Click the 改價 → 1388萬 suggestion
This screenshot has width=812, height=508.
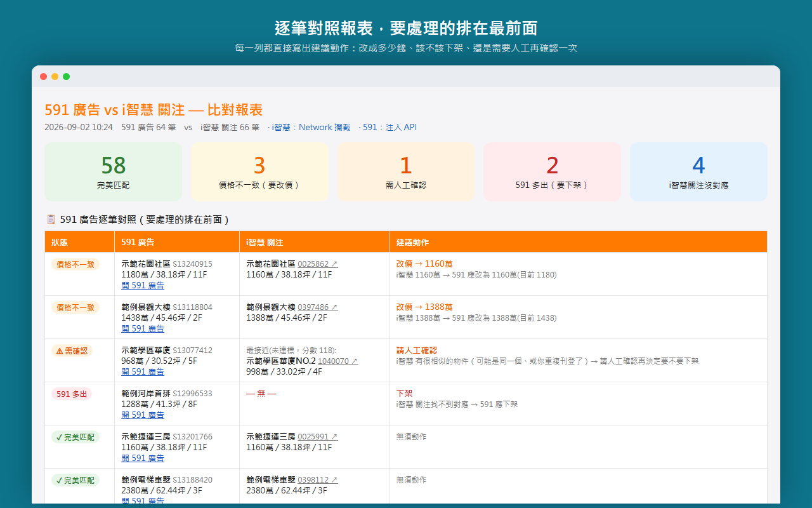point(424,307)
